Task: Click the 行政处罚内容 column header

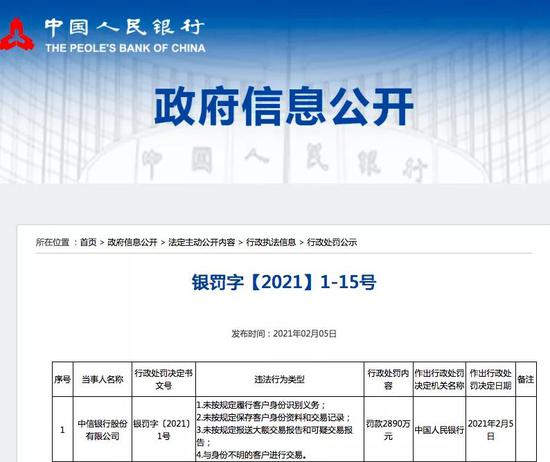Action: [x=388, y=379]
